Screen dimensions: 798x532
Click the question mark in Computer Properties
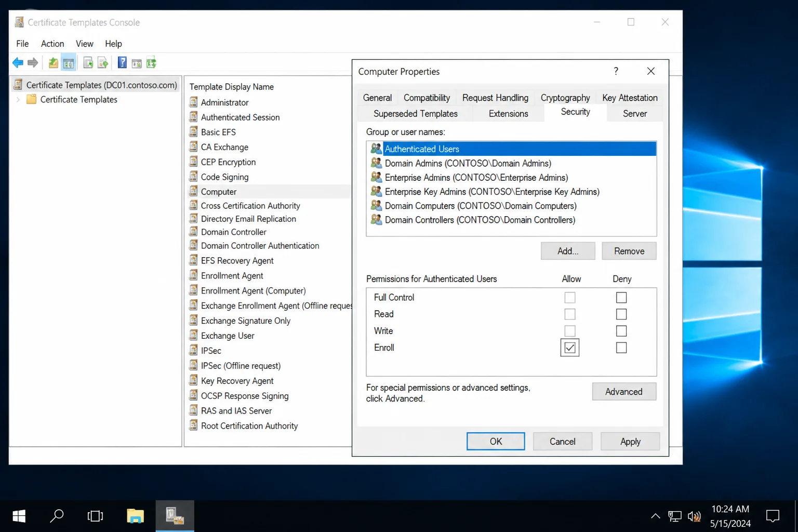coord(616,71)
